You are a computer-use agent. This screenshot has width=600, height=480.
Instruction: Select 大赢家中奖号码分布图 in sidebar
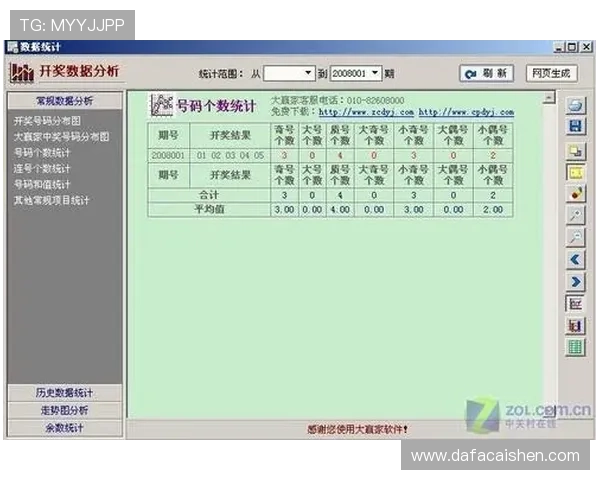tap(62, 137)
